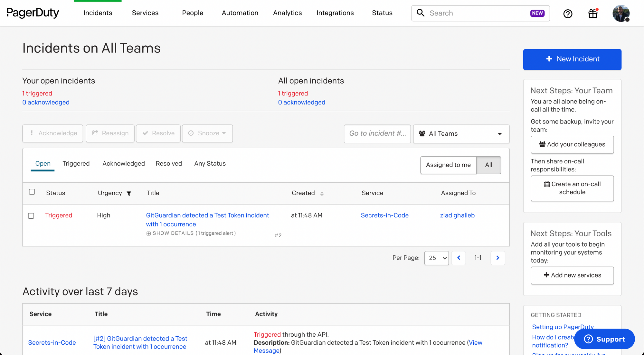Toggle the All assignment filter
Viewport: 644px width, 355px height.
tap(488, 165)
